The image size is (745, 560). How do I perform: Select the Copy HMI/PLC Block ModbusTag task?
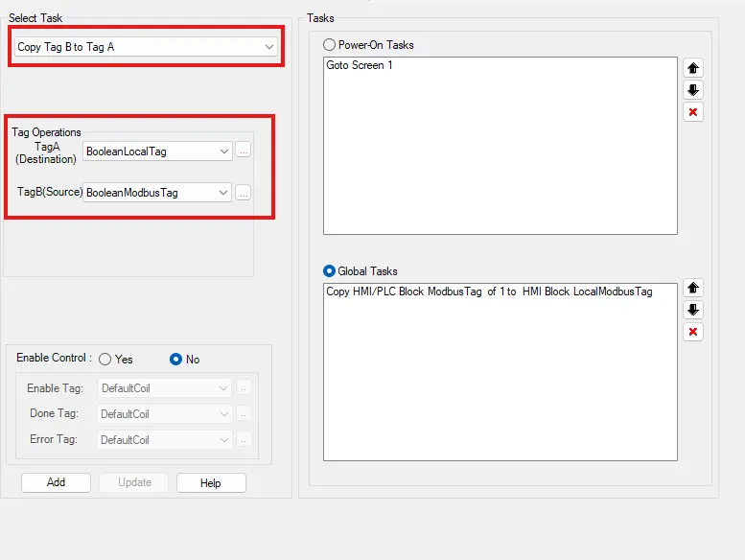coord(489,292)
